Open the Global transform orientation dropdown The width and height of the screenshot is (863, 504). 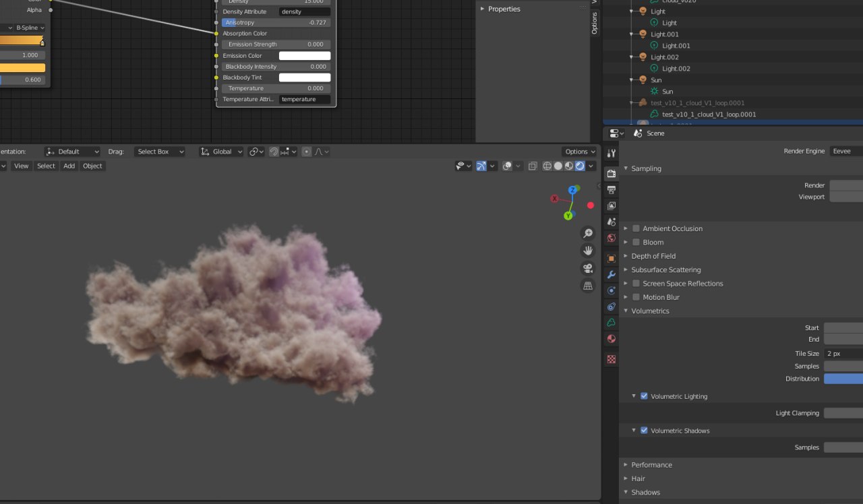coord(221,152)
